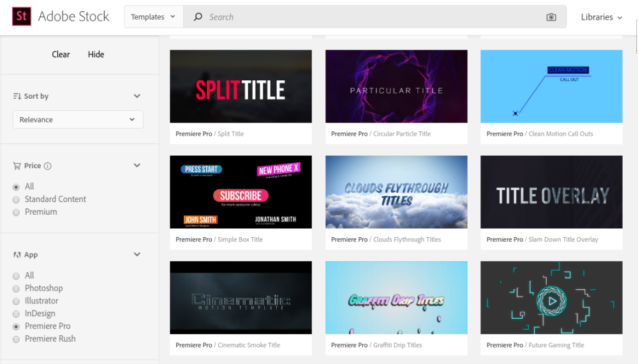Select the All price radio button
Image resolution: width=638 pixels, height=364 pixels.
[x=17, y=187]
